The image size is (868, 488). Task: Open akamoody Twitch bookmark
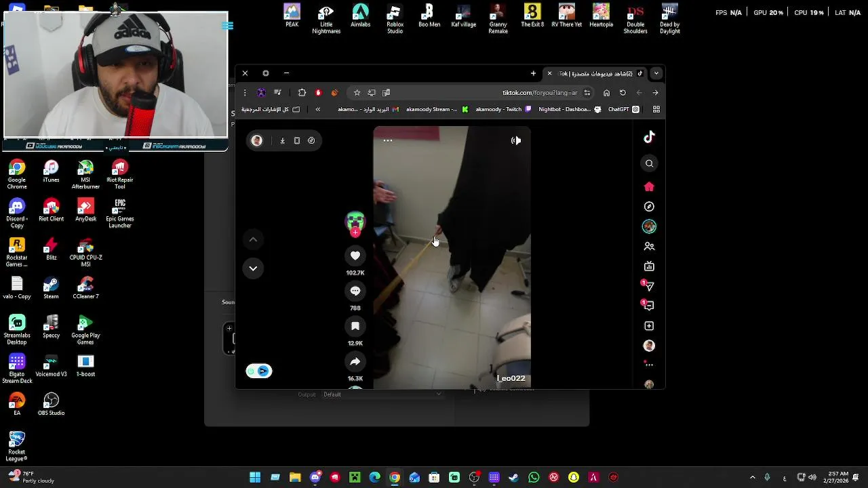[x=502, y=109]
